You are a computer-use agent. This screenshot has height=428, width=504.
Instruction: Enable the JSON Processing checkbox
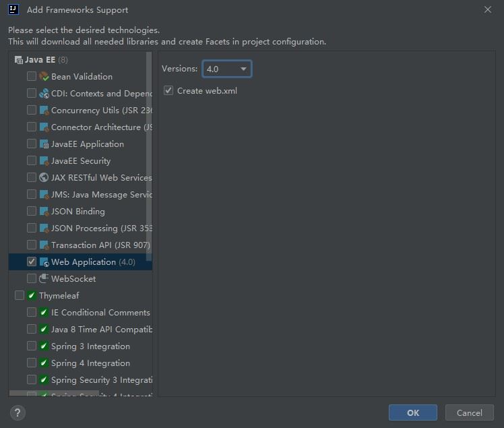[x=32, y=228]
